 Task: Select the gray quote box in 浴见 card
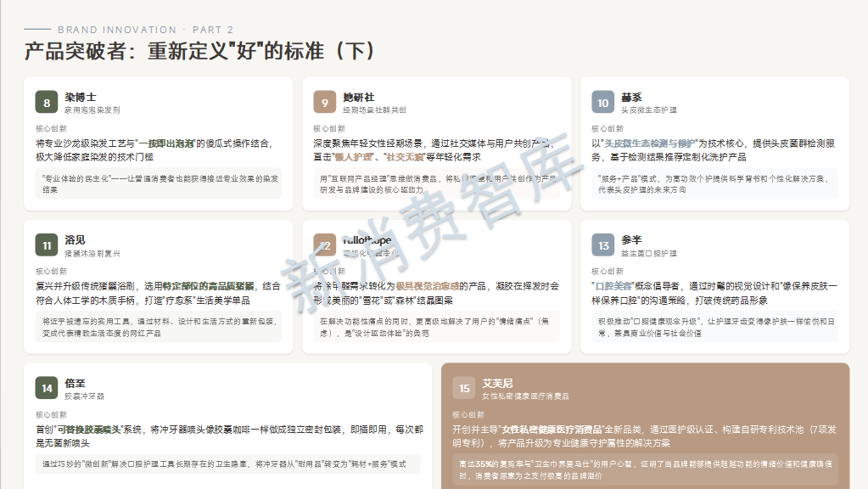tap(160, 327)
